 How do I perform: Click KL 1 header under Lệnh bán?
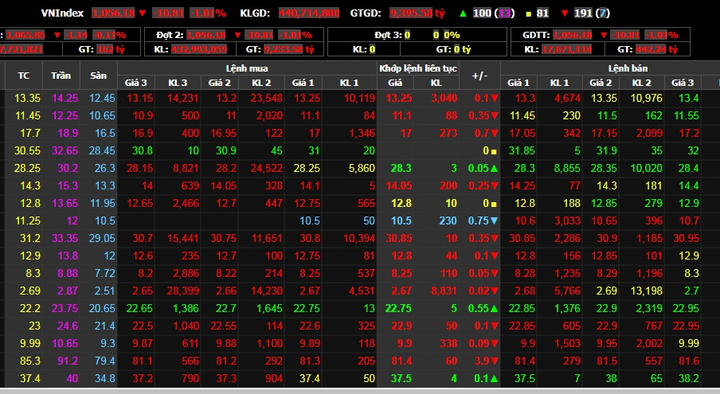coord(559,83)
